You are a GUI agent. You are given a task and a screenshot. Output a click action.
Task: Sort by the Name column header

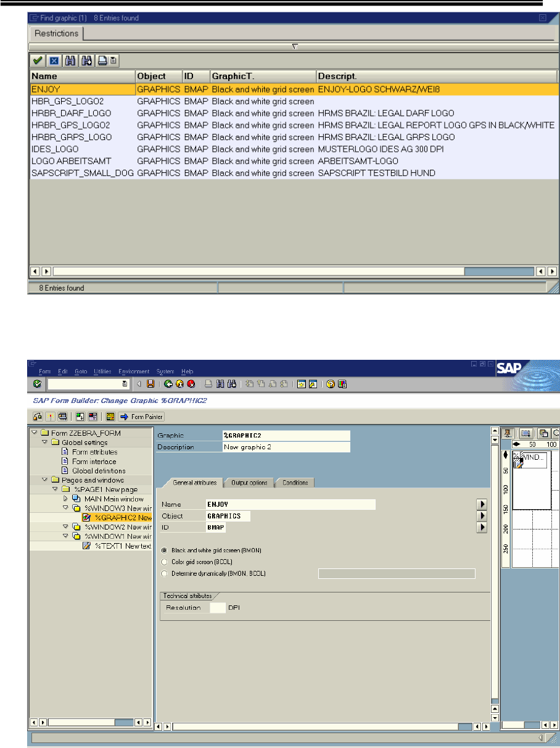point(82,76)
